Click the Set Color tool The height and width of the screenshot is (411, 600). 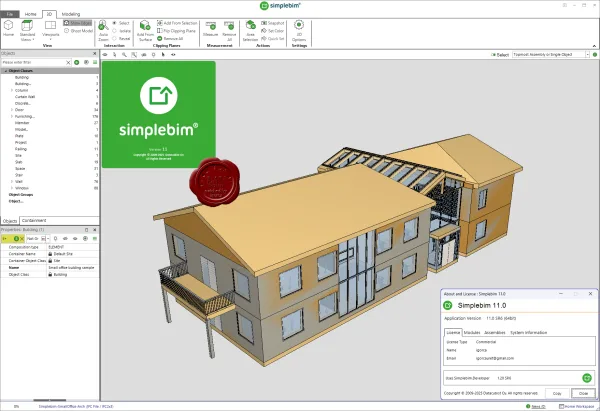(273, 31)
